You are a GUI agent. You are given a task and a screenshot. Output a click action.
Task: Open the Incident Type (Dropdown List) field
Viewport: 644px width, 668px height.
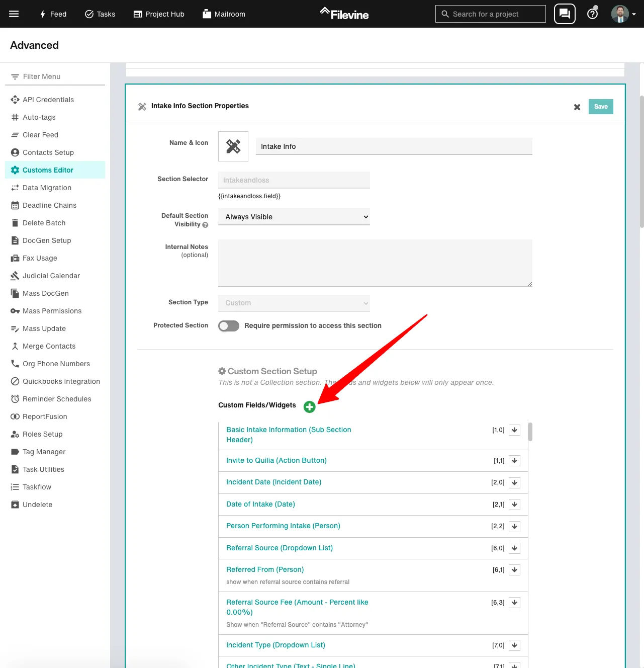275,645
